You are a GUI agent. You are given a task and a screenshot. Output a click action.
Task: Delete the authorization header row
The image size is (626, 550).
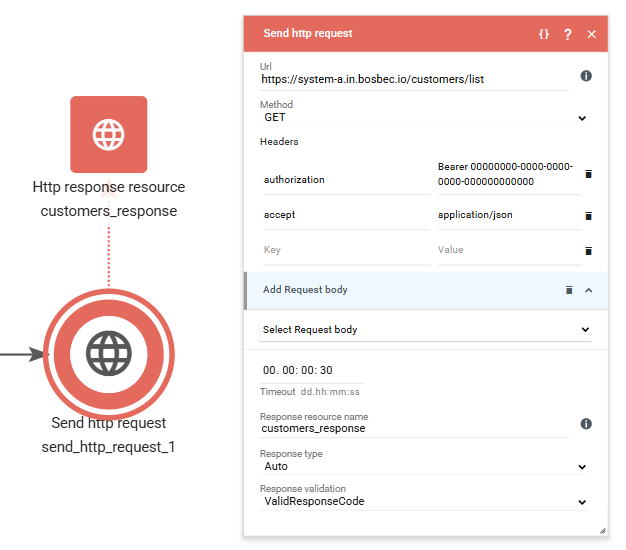[x=588, y=174]
